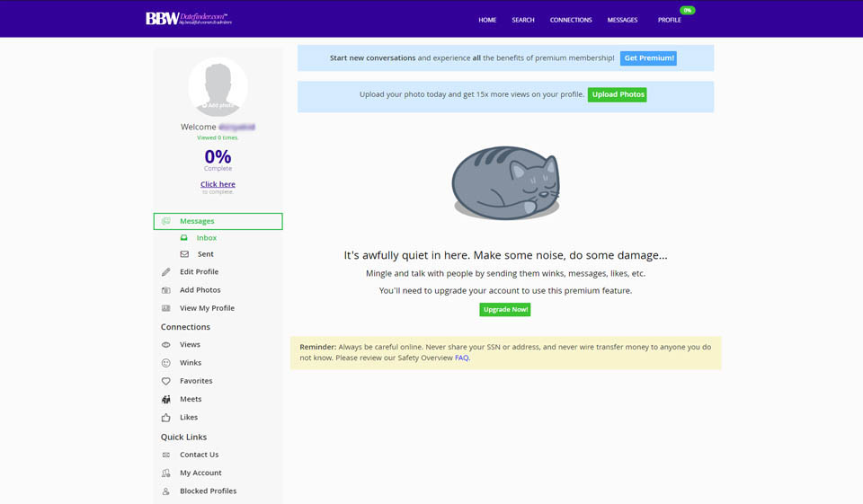Go to SEARCH in the top navigation
This screenshot has width=863, height=504.
523,20
